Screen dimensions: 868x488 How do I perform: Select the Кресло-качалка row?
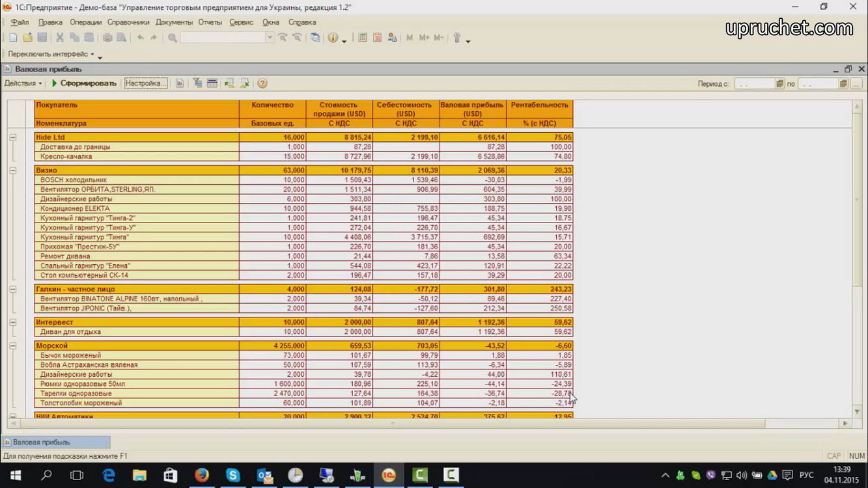(x=303, y=156)
